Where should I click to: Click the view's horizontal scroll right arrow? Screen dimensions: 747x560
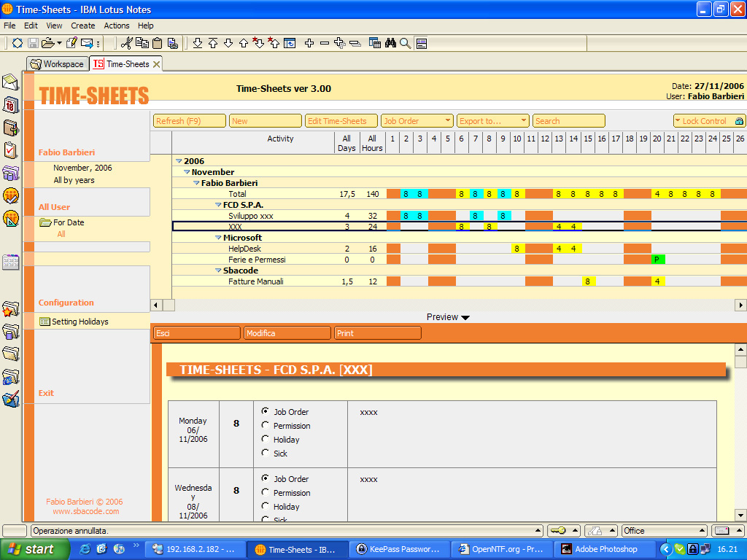[741, 305]
